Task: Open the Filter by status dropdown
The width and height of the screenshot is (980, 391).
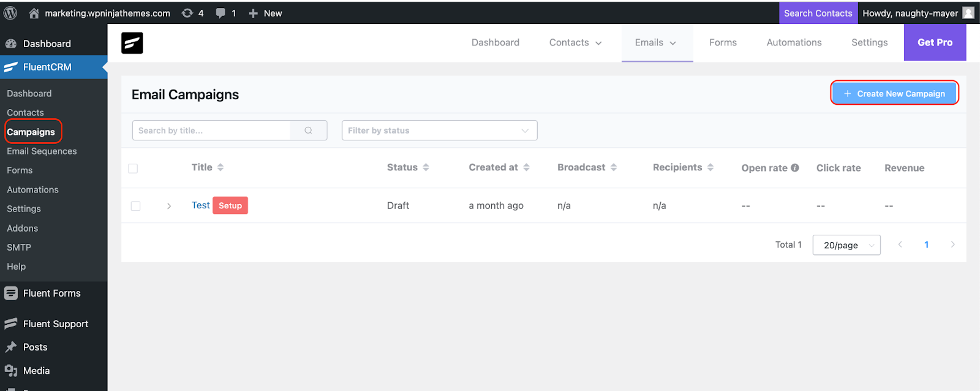Action: pos(439,131)
